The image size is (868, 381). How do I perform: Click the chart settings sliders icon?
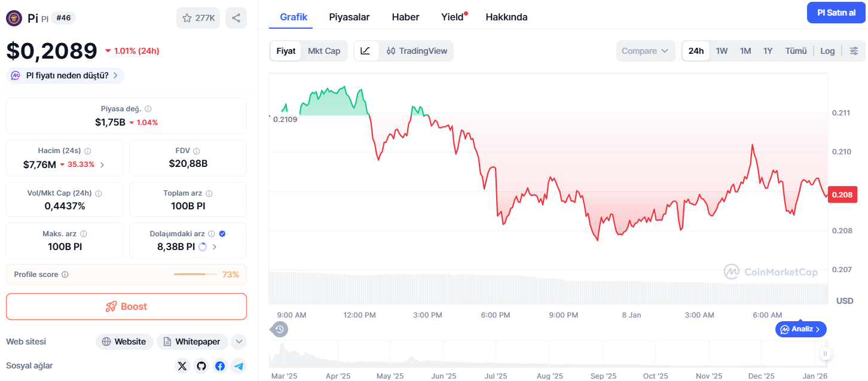854,51
